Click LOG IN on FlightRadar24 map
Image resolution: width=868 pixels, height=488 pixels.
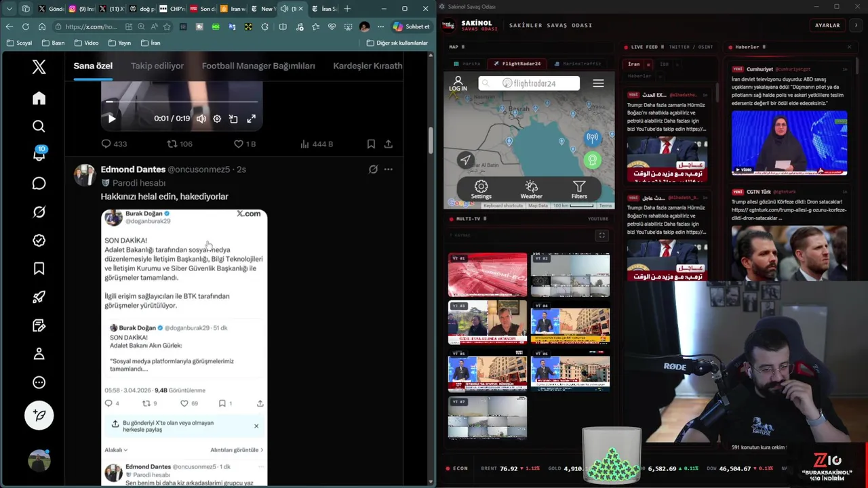[458, 83]
